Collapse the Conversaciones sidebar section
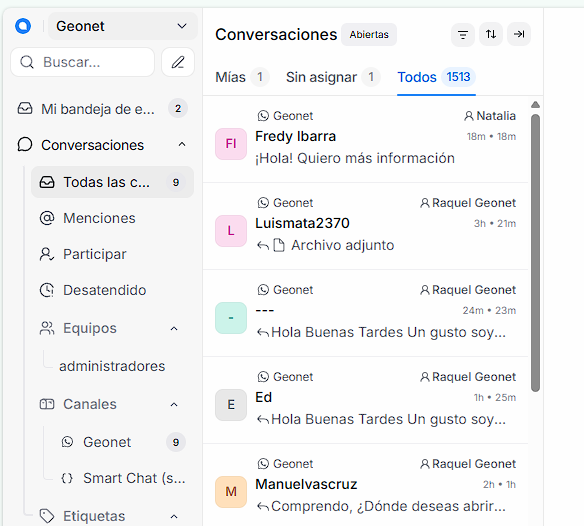This screenshot has width=584, height=526. 182,145
